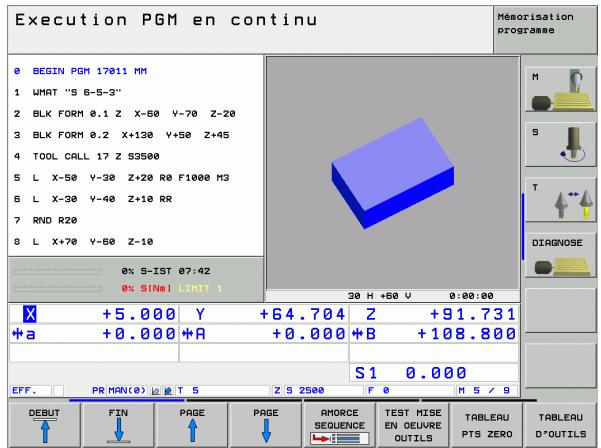Select AMORCE SEQUENCE softkey

tap(340, 425)
